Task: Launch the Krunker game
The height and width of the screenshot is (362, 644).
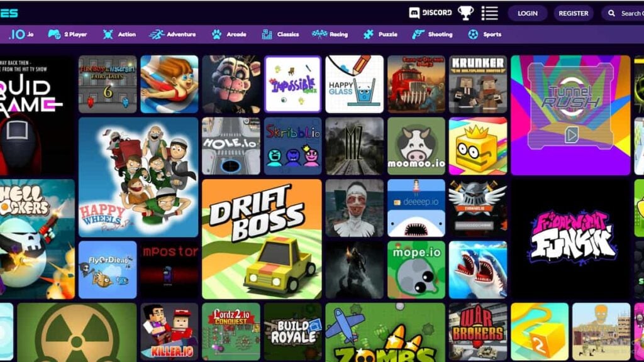Action: (x=478, y=84)
